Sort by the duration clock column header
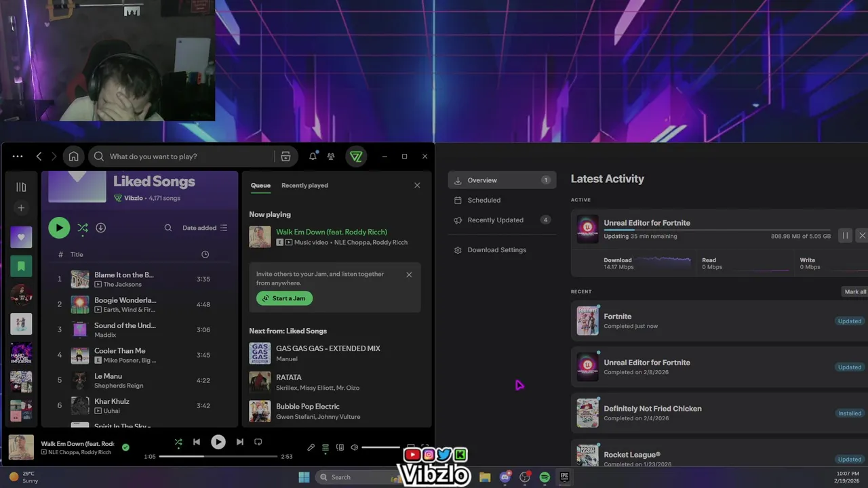Image resolution: width=868 pixels, height=488 pixels. tap(205, 255)
